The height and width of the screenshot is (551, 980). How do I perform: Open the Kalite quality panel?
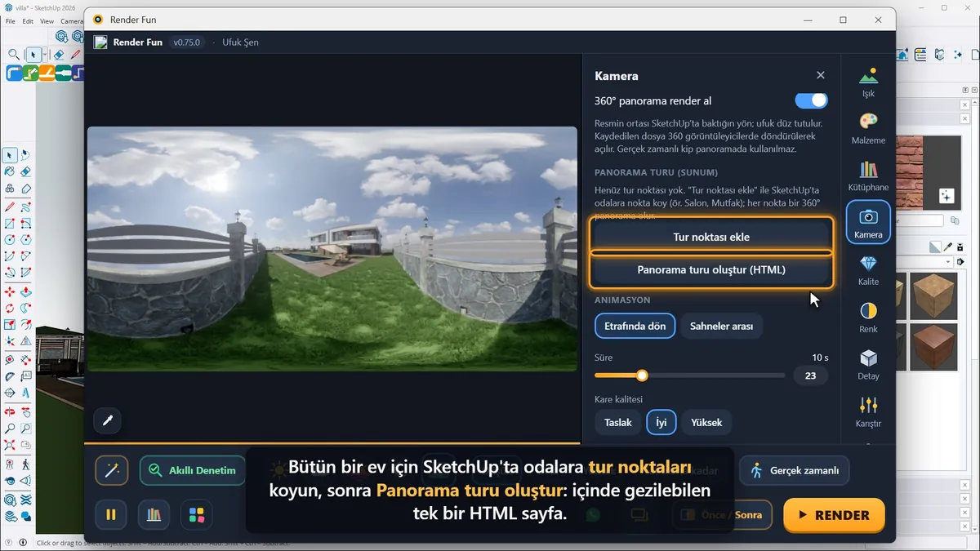pos(868,270)
